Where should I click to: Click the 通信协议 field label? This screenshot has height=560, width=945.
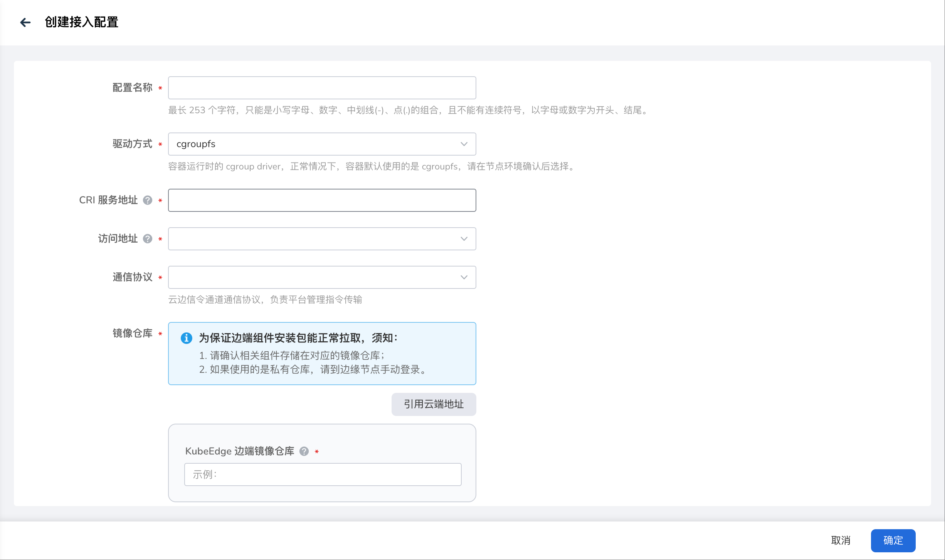point(132,277)
